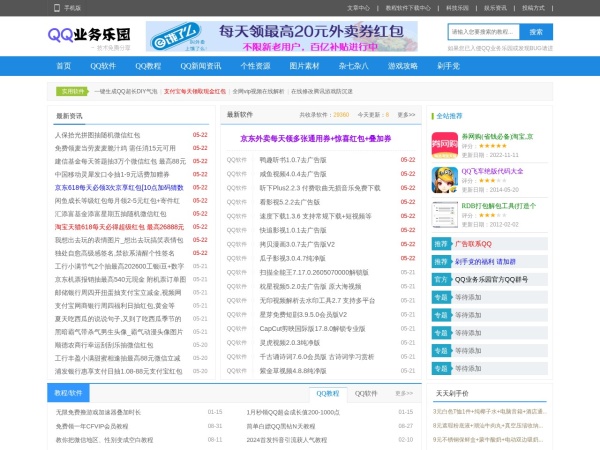Open QQ教程 navigation menu

tap(148, 66)
